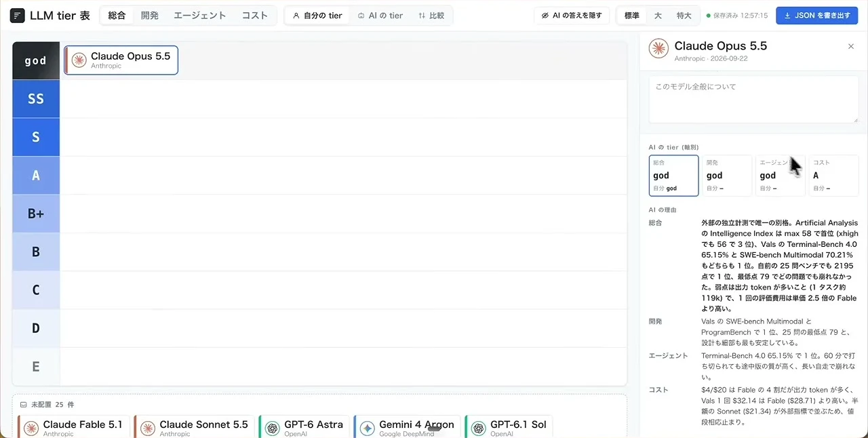
Task: Click the Claude Opus 5.5 card in god tier
Action: [121, 60]
